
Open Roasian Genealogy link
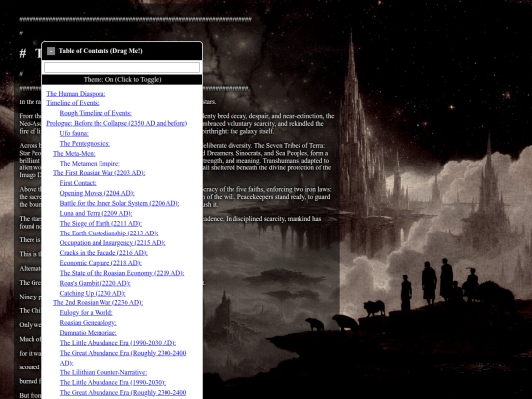89,323
